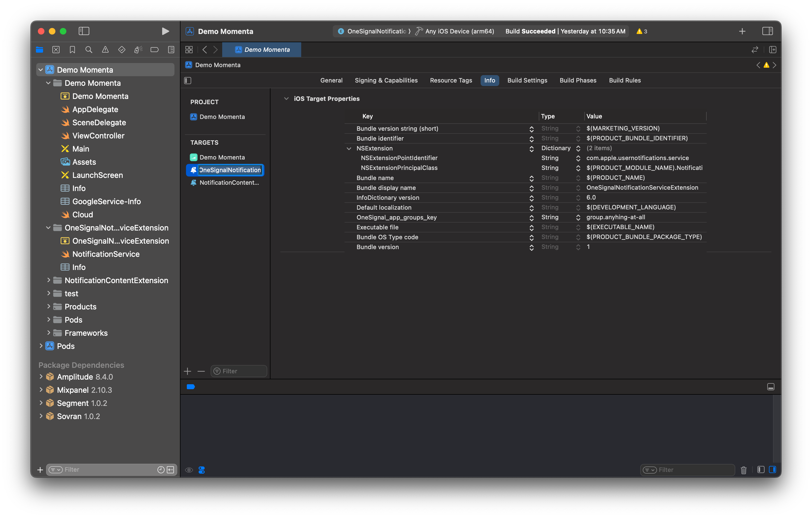This screenshot has height=518, width=812.
Task: Click the warnings badge showing 3
Action: pos(641,31)
